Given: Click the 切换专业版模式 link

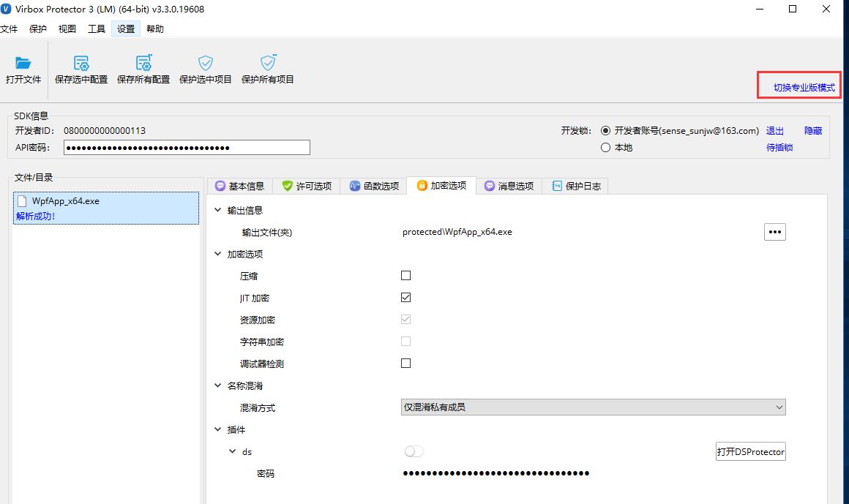Looking at the screenshot, I should tap(804, 88).
